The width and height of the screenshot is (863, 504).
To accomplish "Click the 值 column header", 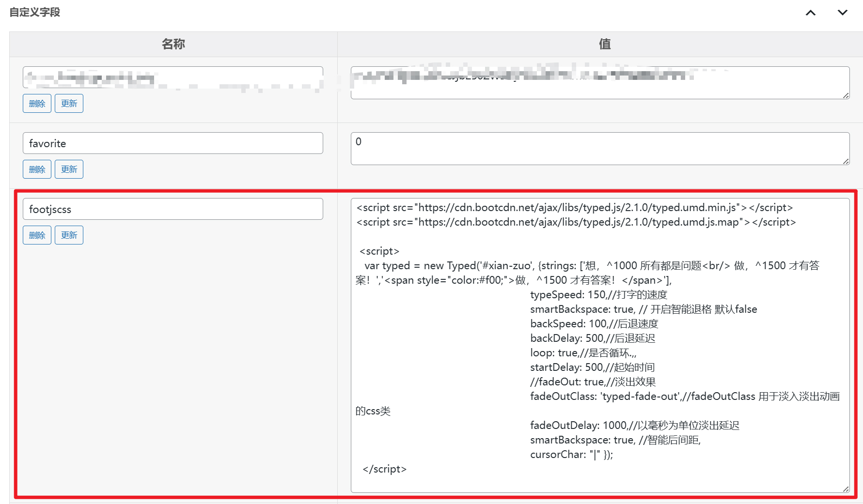I will click(x=605, y=44).
